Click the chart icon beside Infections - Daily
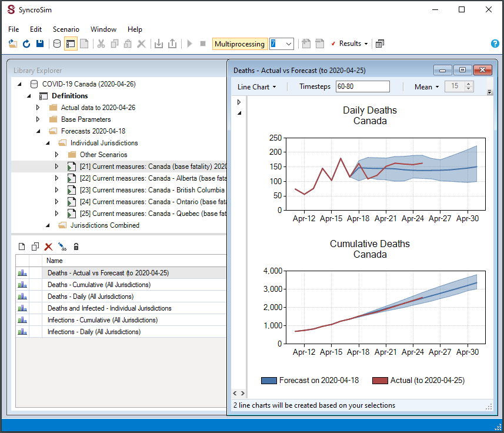Viewport: 504px width, 433px height. coord(22,332)
